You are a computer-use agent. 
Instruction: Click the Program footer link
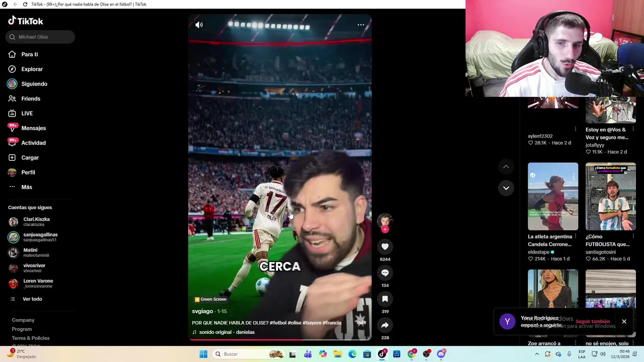click(x=22, y=329)
